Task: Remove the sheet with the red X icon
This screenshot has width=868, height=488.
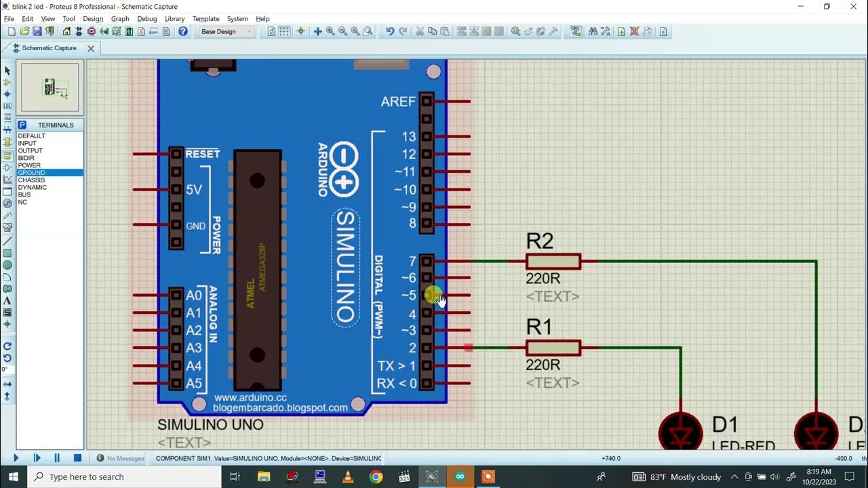Action: click(634, 31)
